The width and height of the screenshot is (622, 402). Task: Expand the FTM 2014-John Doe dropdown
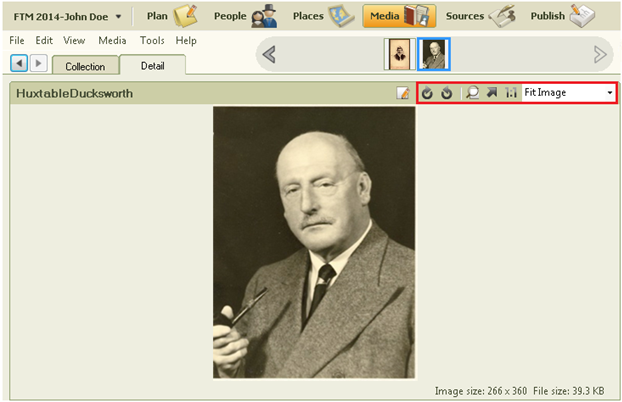click(x=68, y=16)
